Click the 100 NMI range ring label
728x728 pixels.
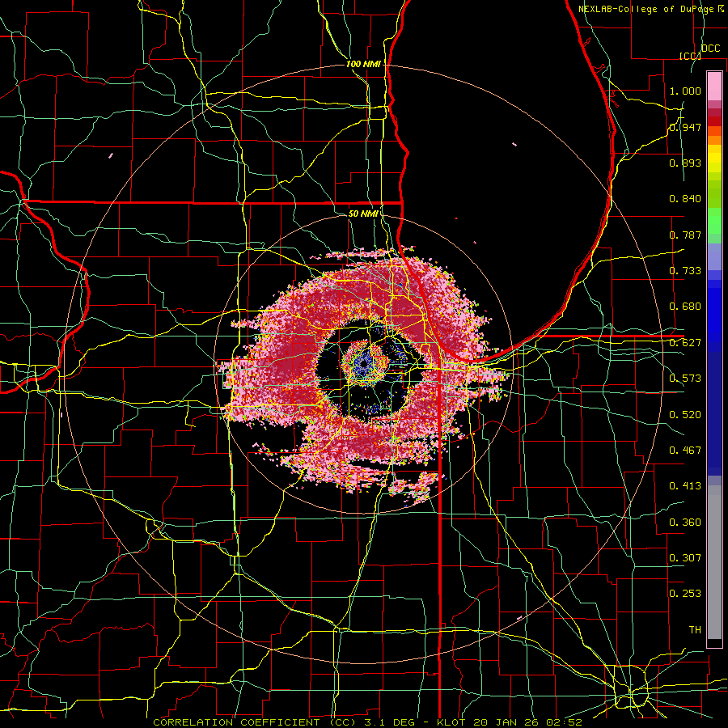(x=363, y=64)
